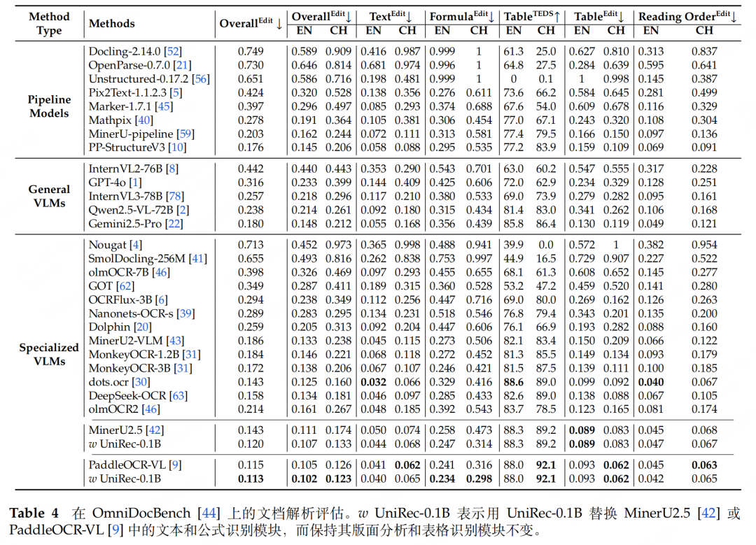Follow reference [4] beside Nougat
756x545 pixels.
pos(136,245)
